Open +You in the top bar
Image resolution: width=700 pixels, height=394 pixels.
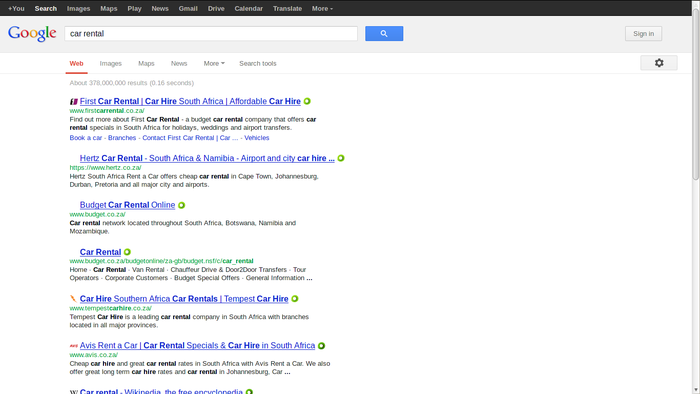16,8
